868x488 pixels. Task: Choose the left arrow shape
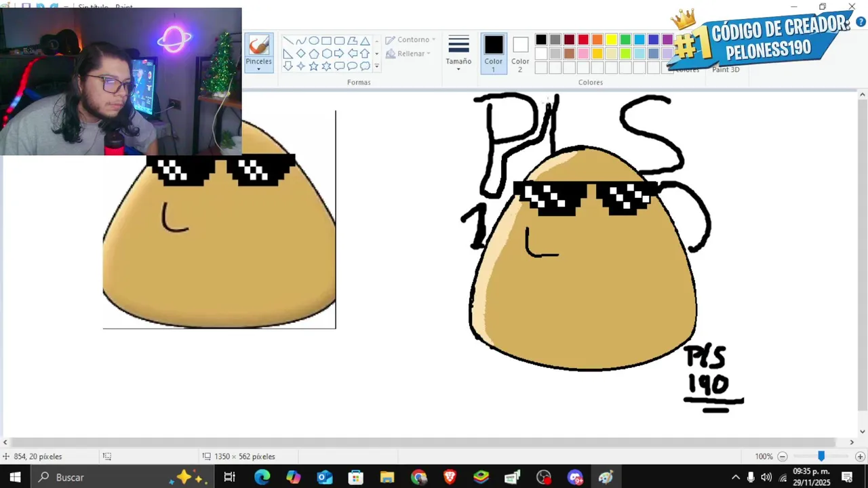pyautogui.click(x=352, y=54)
